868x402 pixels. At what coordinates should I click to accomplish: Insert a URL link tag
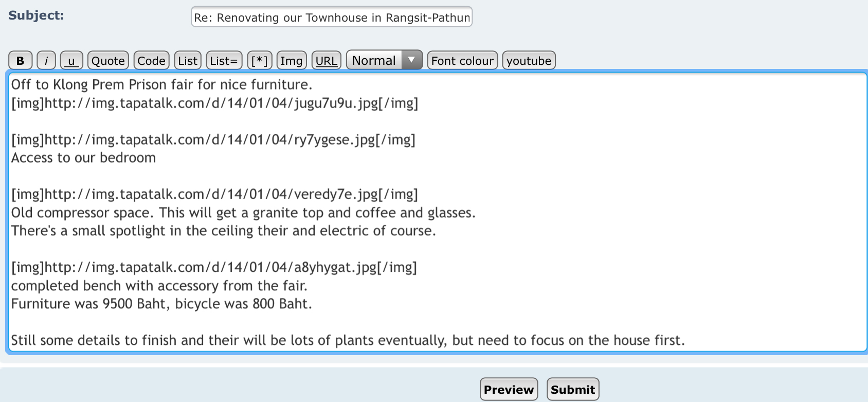327,61
